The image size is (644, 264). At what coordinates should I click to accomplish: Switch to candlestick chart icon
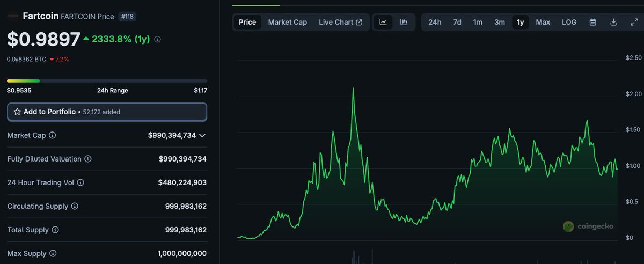[x=404, y=23]
